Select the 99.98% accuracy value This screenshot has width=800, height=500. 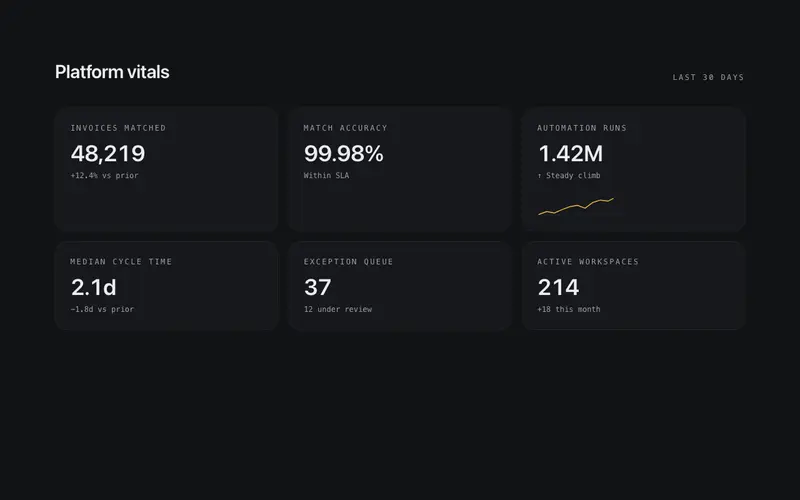coord(343,154)
